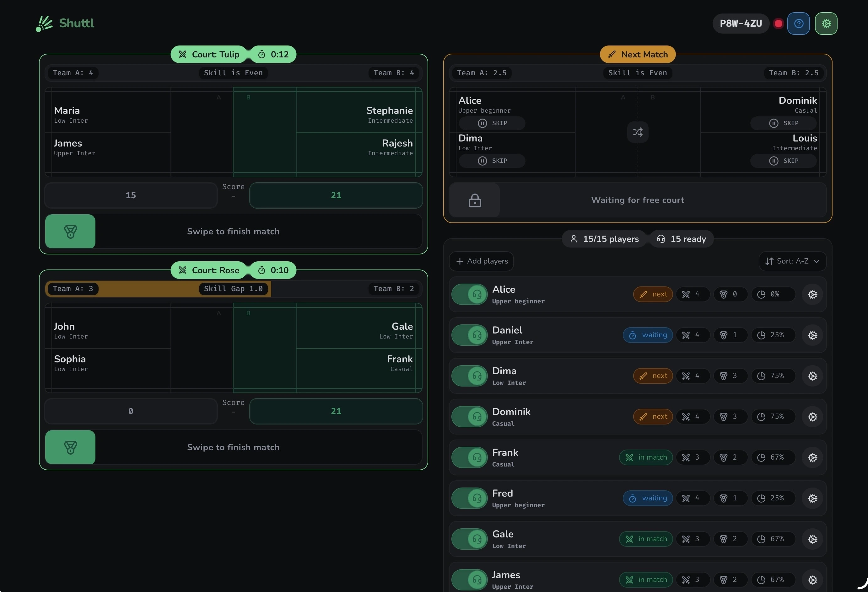Click Alice's next status badge

[653, 295]
